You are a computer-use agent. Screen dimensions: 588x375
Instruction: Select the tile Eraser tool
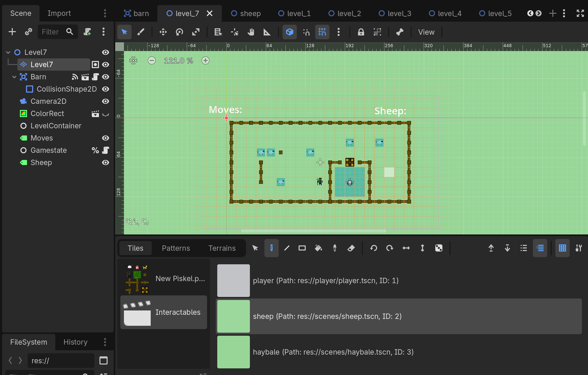tap(351, 248)
